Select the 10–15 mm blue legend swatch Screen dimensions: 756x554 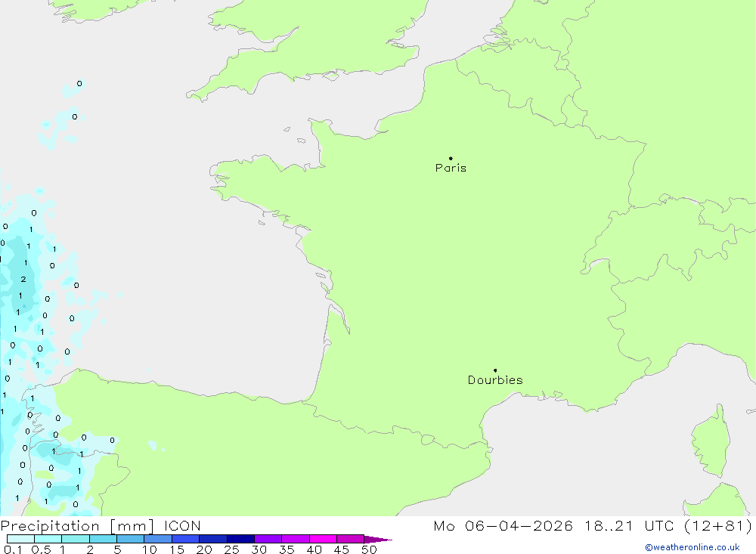(x=158, y=539)
